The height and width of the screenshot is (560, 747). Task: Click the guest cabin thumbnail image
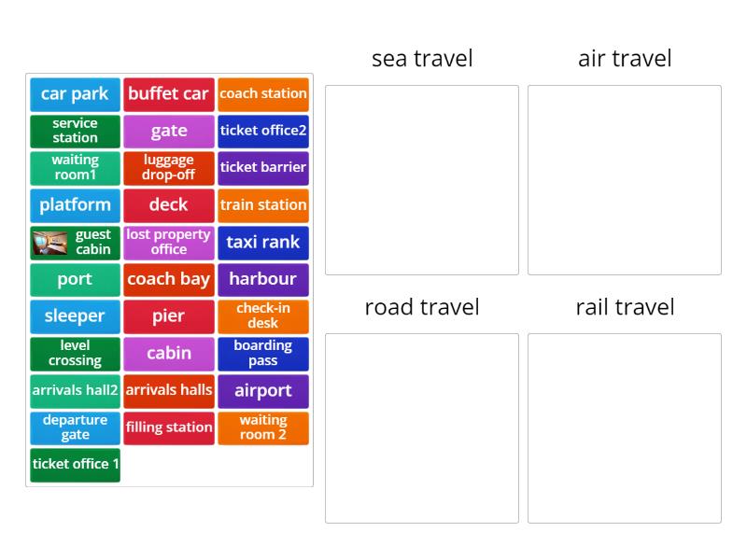[49, 243]
